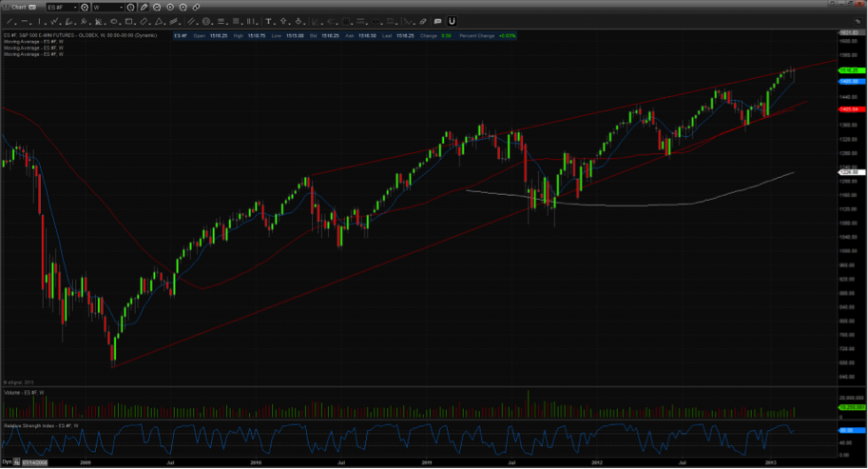Image resolution: width=868 pixels, height=469 pixels.
Task: Select the vertical line drawing tool
Action: point(39,22)
